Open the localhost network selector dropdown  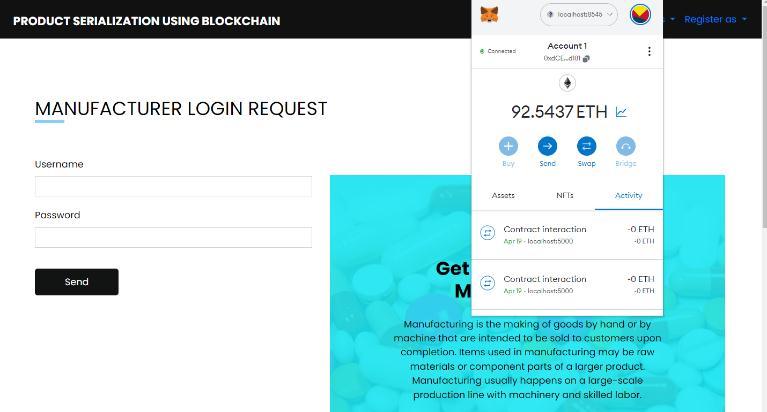pos(579,15)
